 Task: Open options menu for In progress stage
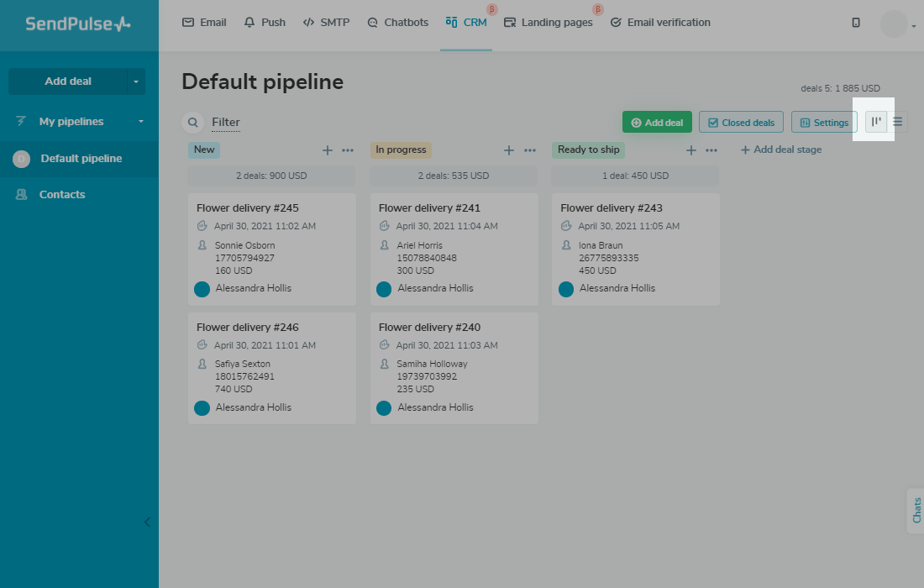[530, 150]
